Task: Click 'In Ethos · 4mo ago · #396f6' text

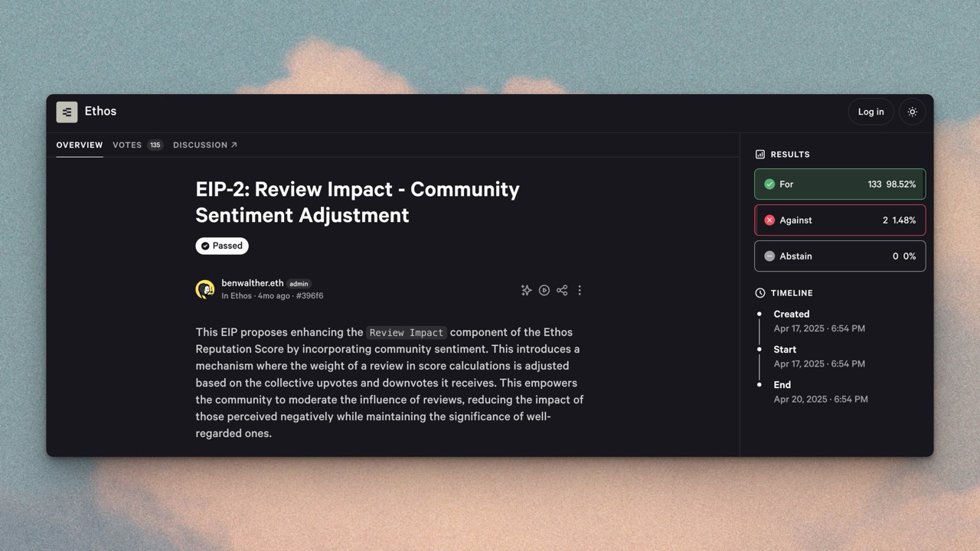Action: 273,295
